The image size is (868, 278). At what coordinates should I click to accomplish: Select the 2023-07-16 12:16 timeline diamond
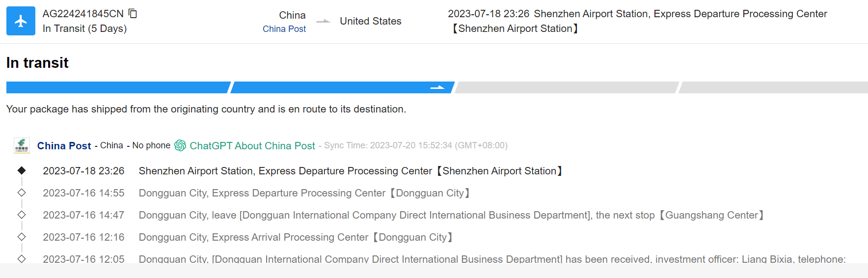click(x=22, y=237)
